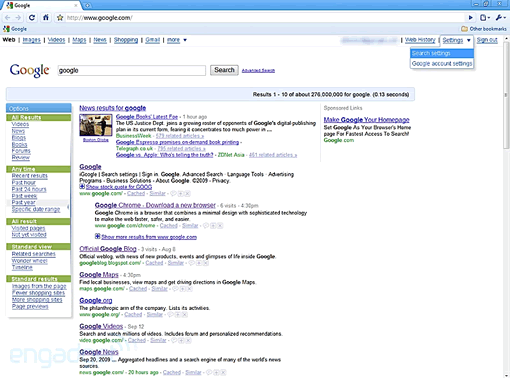510x378 pixels.
Task: Reload the page with refresh icon
Action: [32, 18]
